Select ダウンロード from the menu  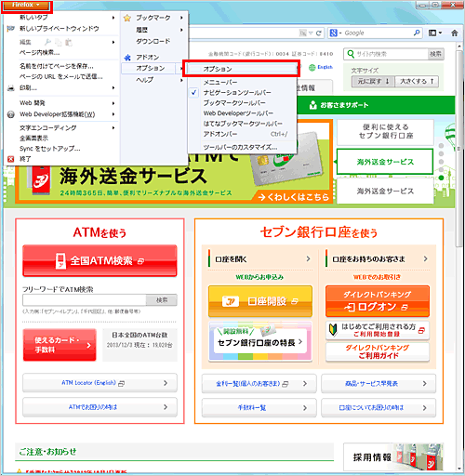[153, 41]
